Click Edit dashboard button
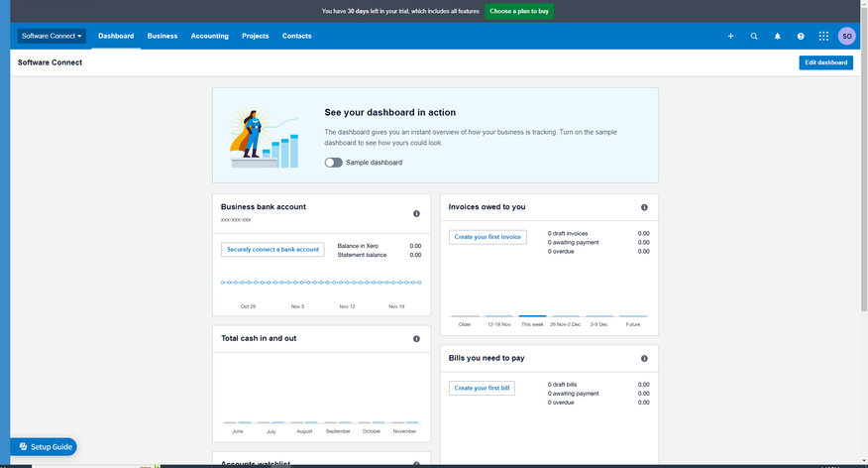 click(x=825, y=62)
